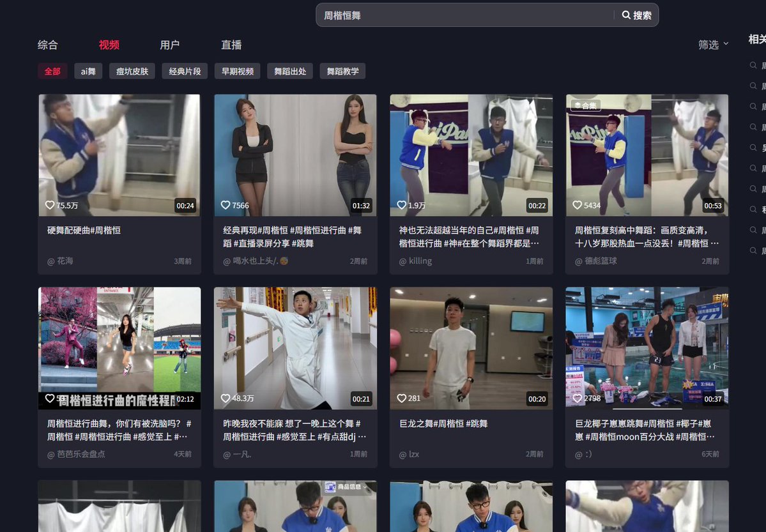
Task: Select the 视频 tab
Action: pos(109,45)
